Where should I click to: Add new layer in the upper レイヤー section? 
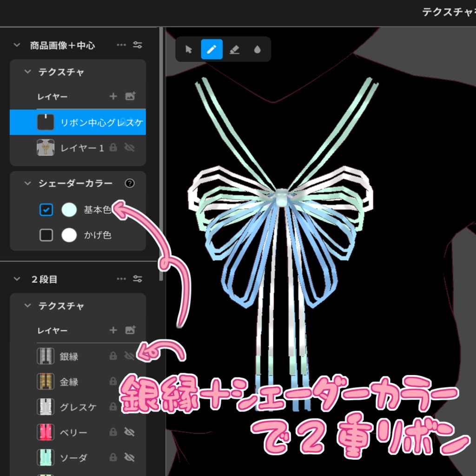pyautogui.click(x=113, y=96)
